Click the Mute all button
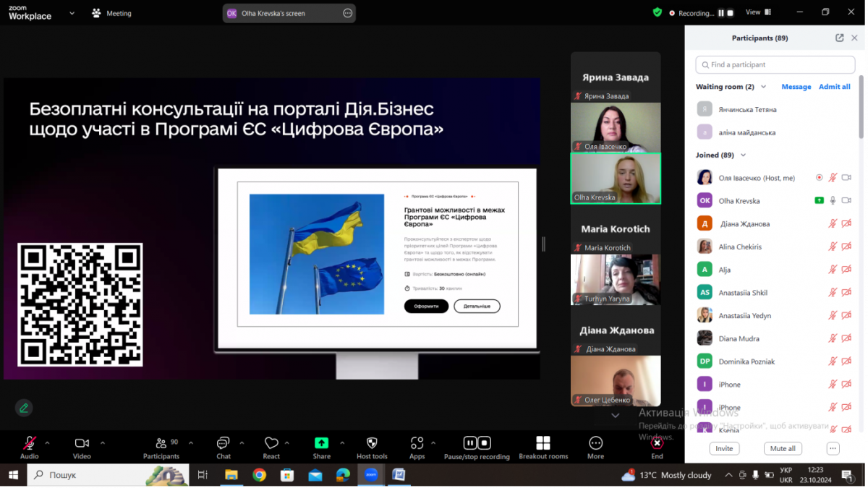This screenshot has width=868, height=488. click(x=783, y=448)
